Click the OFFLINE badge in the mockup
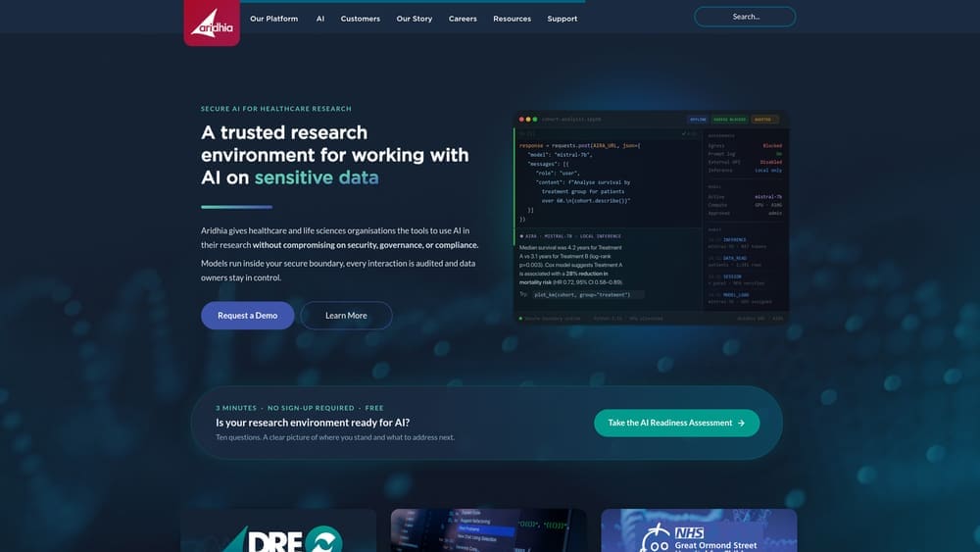The height and width of the screenshot is (552, 980). click(698, 120)
